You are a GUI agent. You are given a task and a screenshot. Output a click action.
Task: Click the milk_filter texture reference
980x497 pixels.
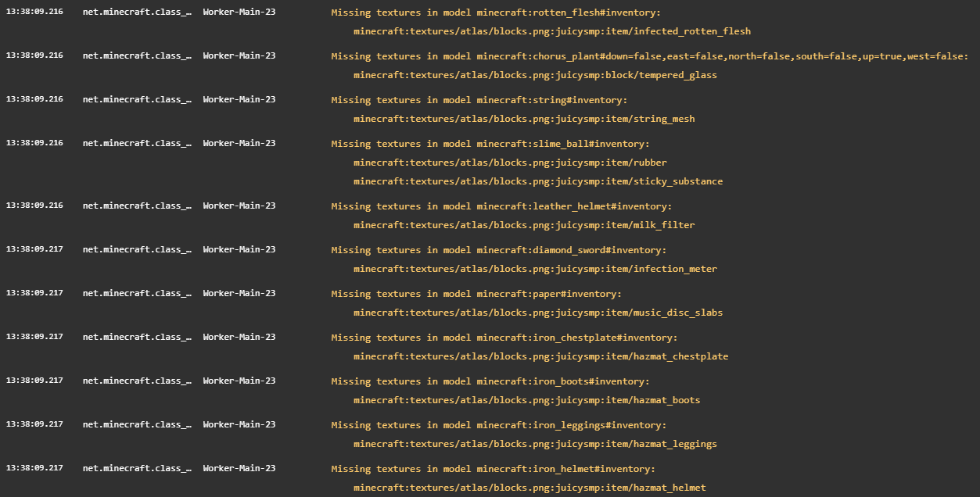524,225
